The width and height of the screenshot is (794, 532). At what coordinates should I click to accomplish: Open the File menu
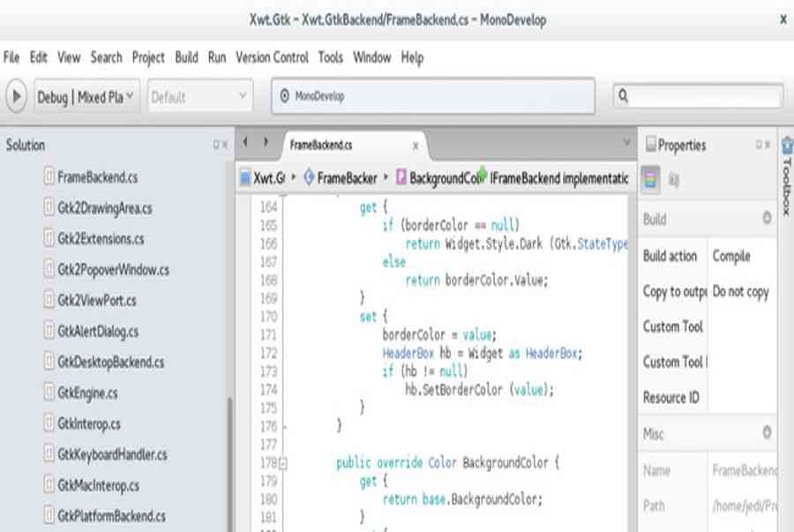11,57
